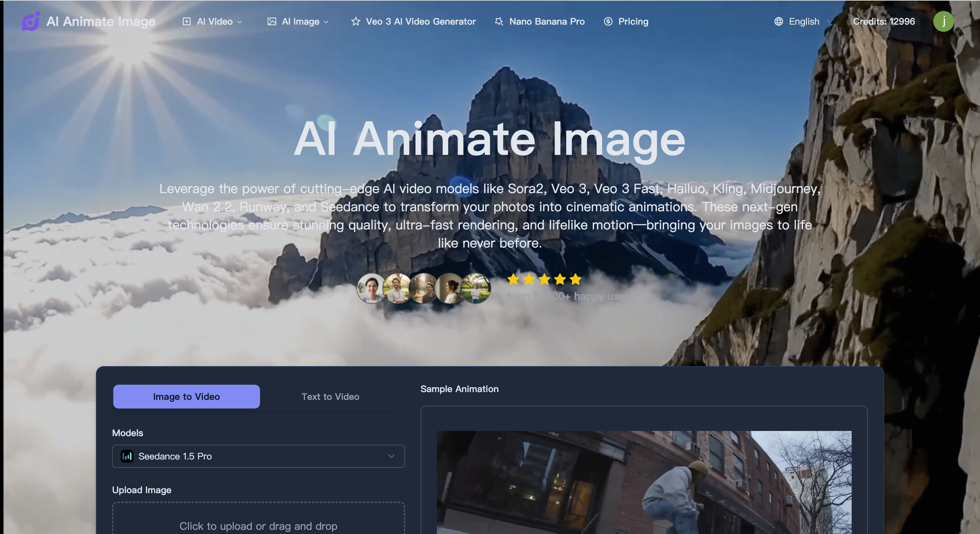Open the AI Video menu
Viewport: 980px width, 534px height.
[212, 22]
